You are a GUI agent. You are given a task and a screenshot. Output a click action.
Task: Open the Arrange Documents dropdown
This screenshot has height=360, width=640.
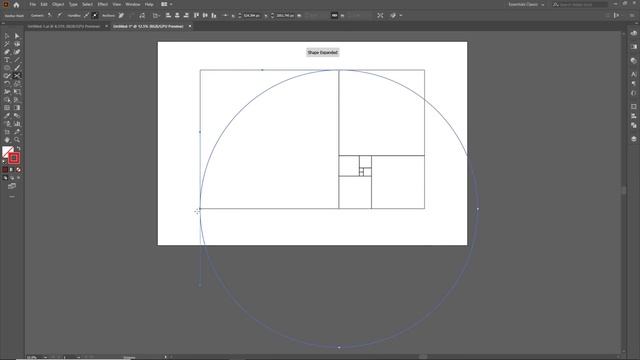[166, 4]
